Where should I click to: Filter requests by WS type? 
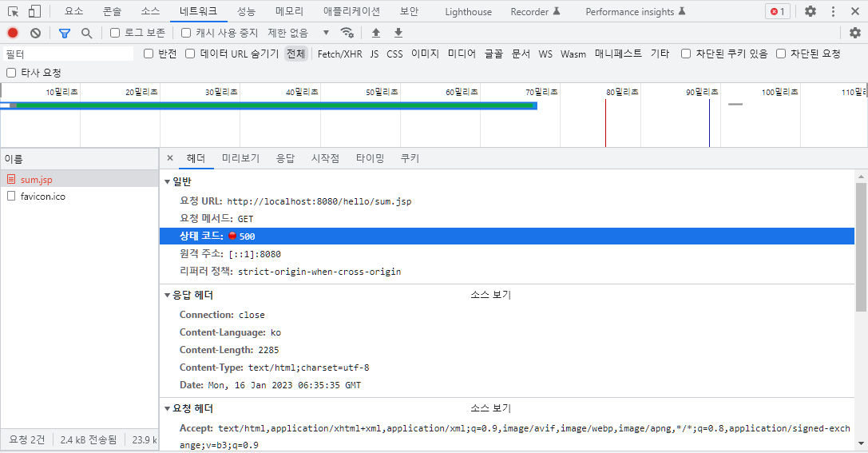546,54
